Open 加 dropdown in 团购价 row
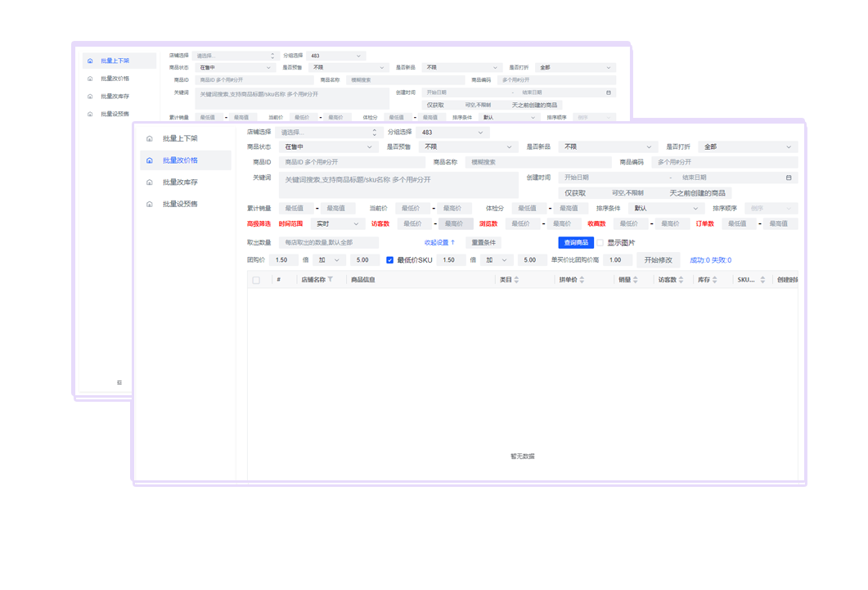 point(330,260)
